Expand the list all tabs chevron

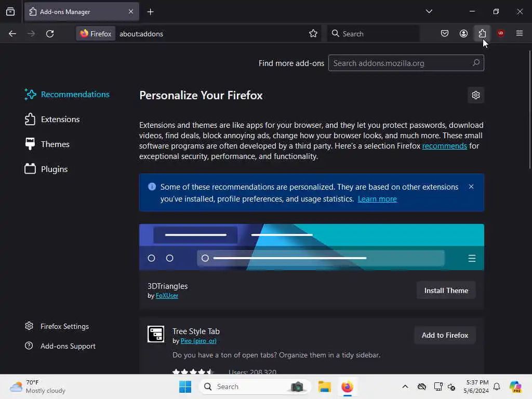[429, 11]
